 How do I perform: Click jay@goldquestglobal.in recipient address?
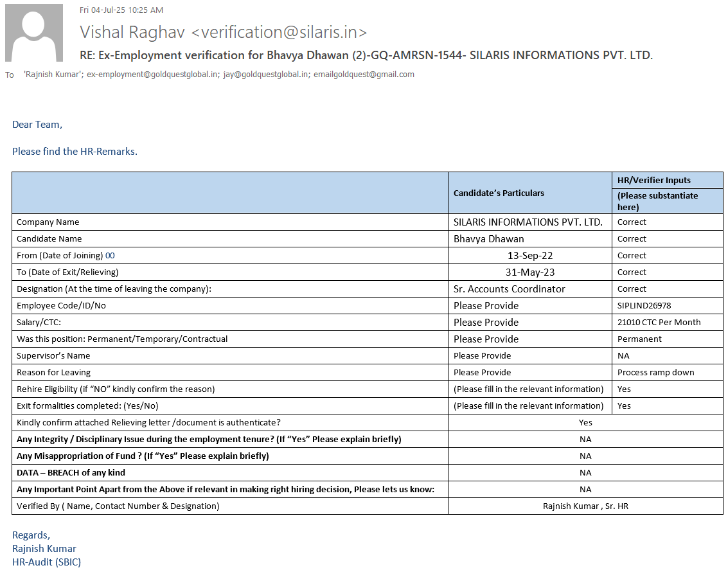266,75
